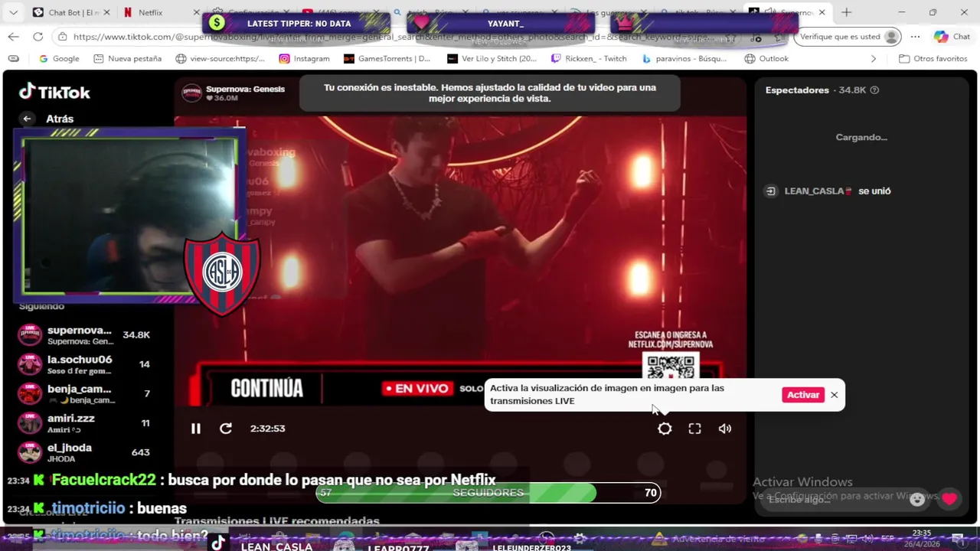Pause the live video
980x551 pixels.
[196, 429]
